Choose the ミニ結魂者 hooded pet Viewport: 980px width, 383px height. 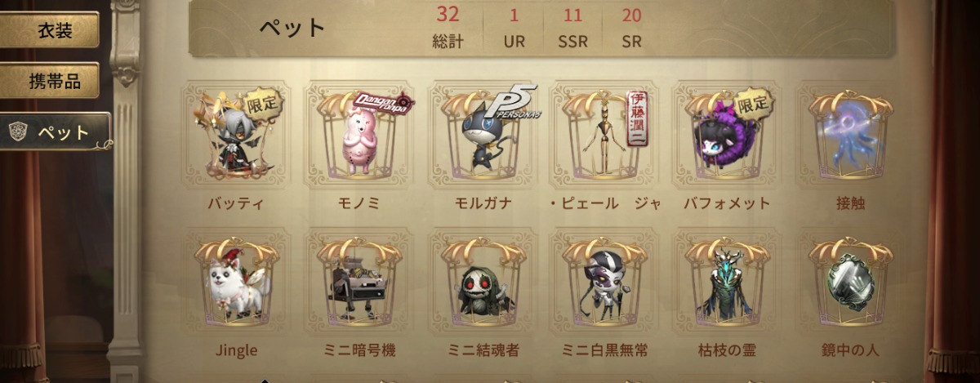click(482, 283)
